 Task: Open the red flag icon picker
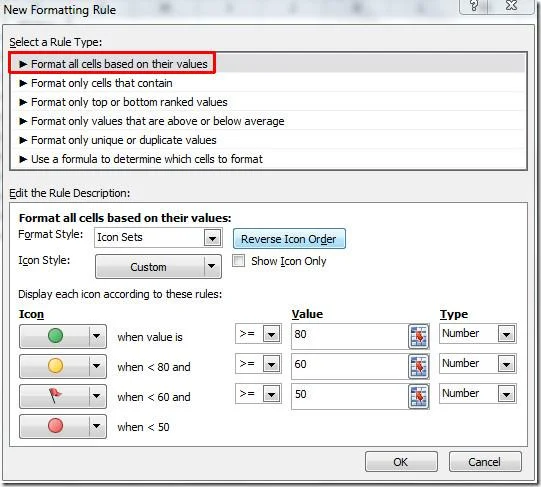point(63,396)
